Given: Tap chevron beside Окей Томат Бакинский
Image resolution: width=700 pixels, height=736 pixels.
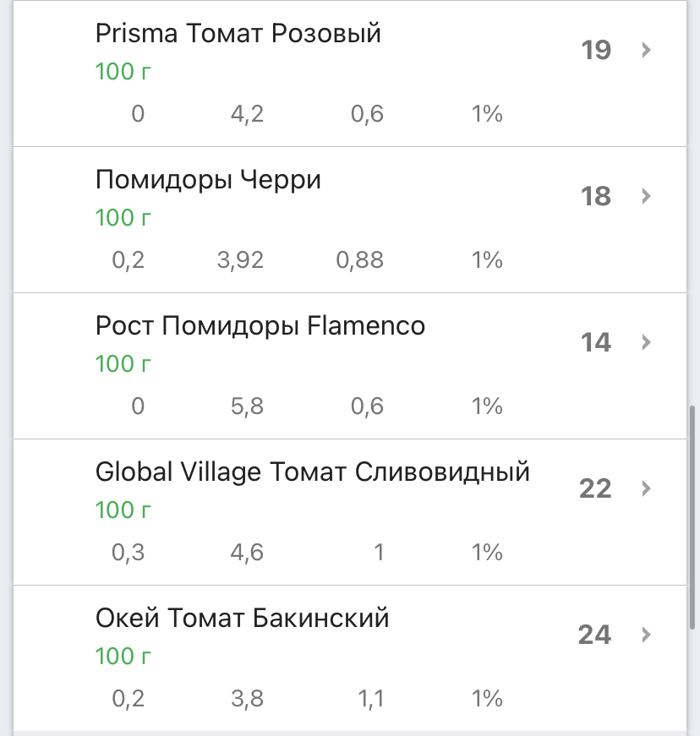Looking at the screenshot, I should coord(647,635).
